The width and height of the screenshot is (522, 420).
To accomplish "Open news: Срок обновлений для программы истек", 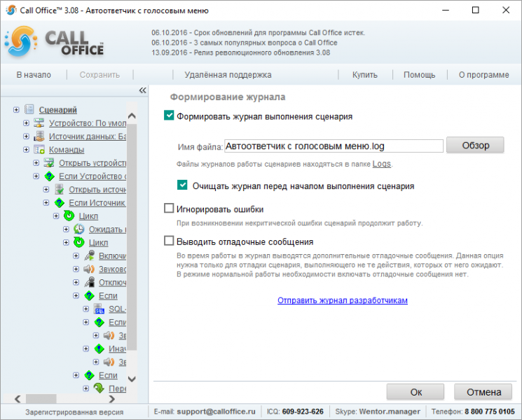I will pos(258,33).
